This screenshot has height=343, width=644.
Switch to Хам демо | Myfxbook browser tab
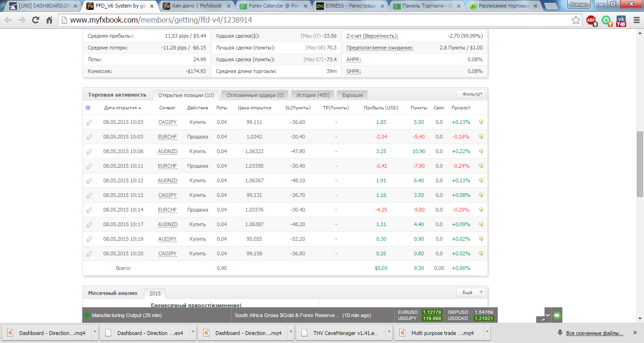[196, 6]
